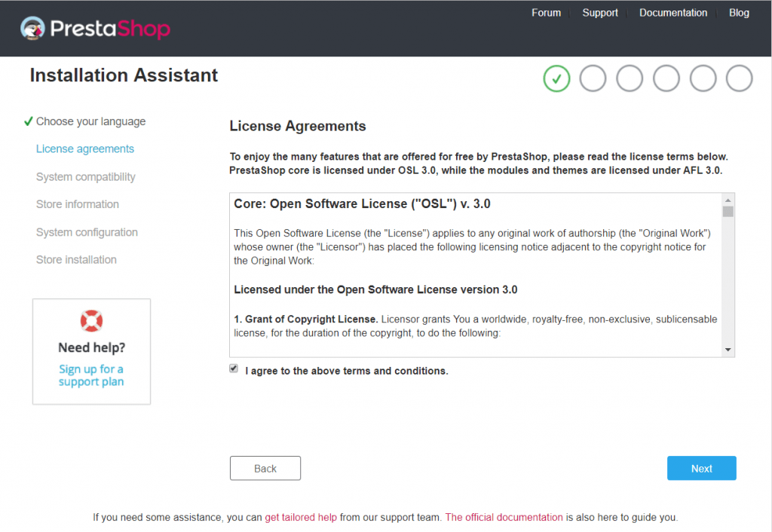Click the 'Installation Assistant' title

(124, 75)
